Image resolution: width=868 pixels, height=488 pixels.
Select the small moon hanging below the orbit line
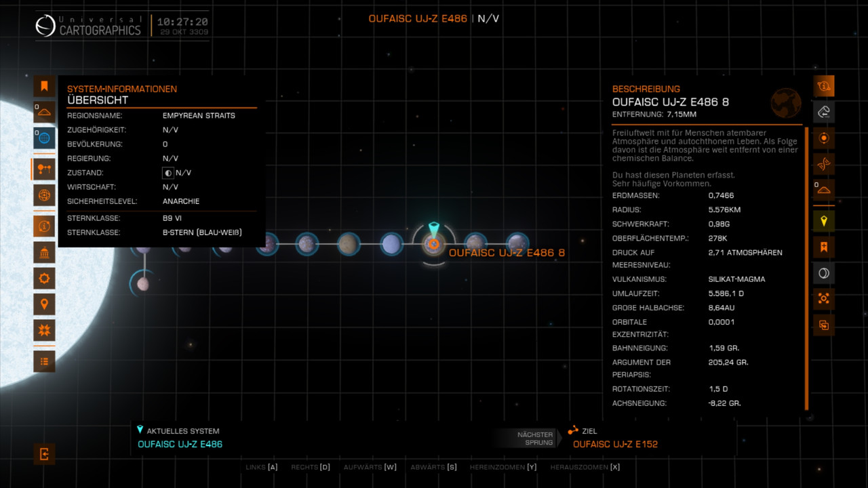point(142,283)
